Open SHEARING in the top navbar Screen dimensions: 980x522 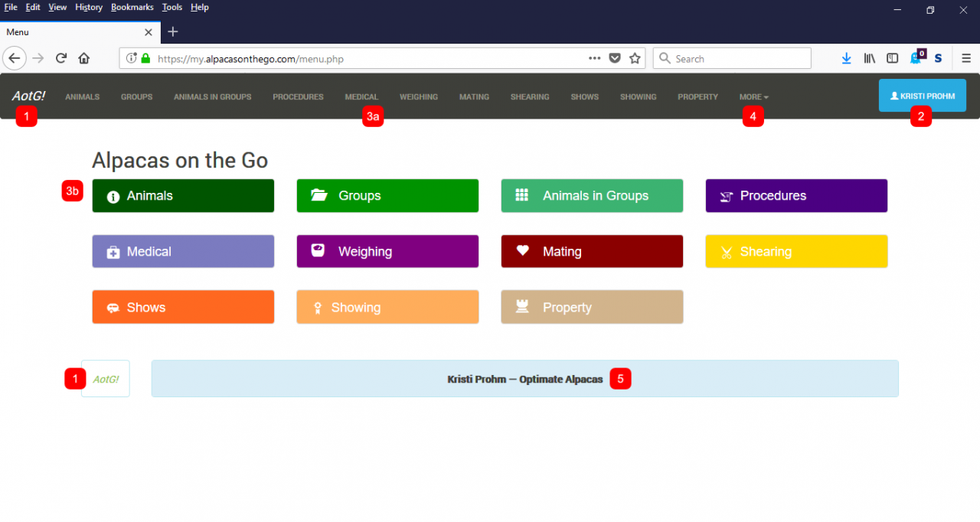(530, 97)
